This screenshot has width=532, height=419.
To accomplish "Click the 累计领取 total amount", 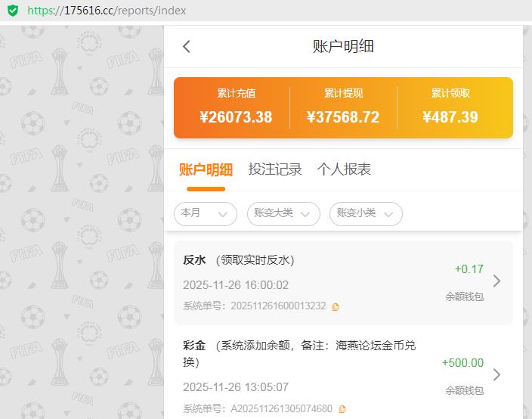I will pos(450,117).
